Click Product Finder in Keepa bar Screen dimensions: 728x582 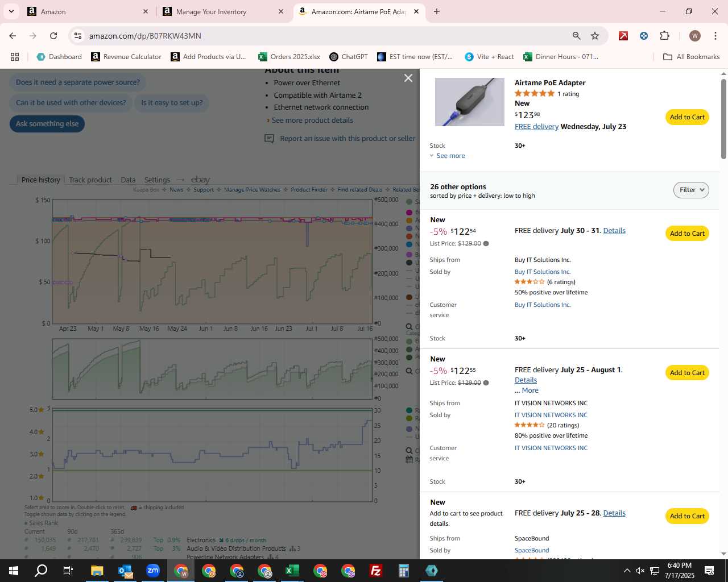point(309,190)
